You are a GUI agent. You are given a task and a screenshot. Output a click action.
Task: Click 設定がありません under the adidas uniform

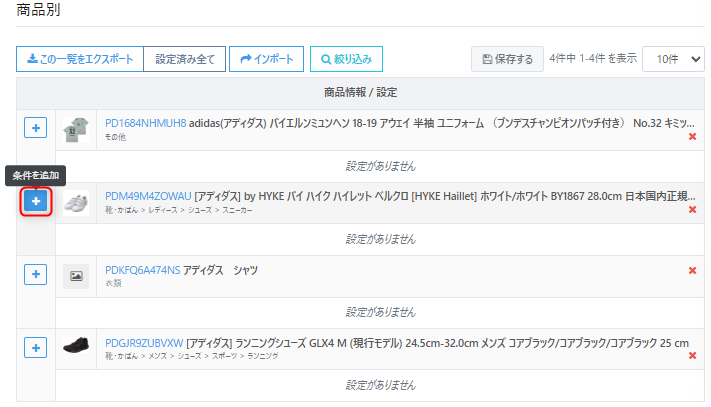point(380,166)
